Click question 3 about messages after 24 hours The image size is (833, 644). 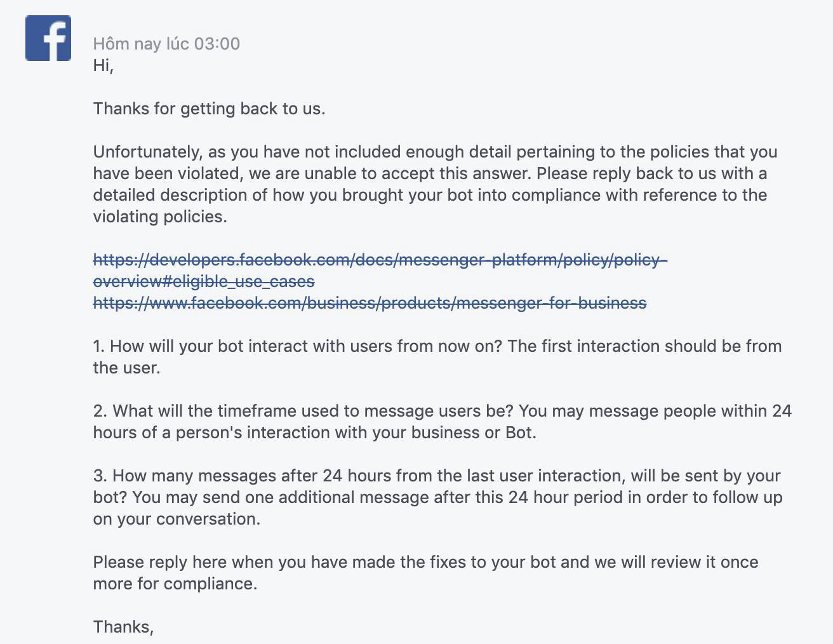(437, 476)
